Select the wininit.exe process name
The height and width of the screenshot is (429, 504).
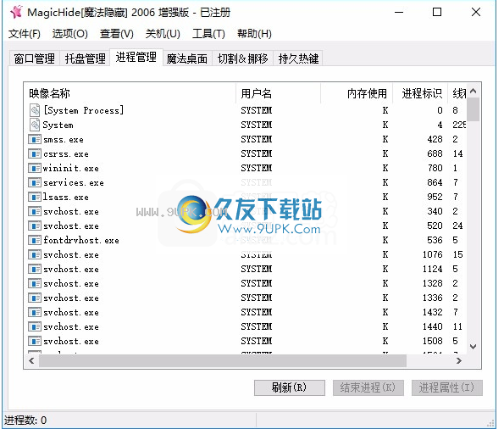(70, 168)
